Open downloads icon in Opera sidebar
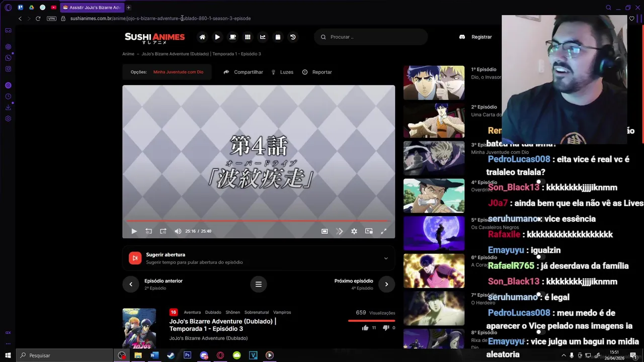Screen dimensions: 644x362 pos(8,108)
